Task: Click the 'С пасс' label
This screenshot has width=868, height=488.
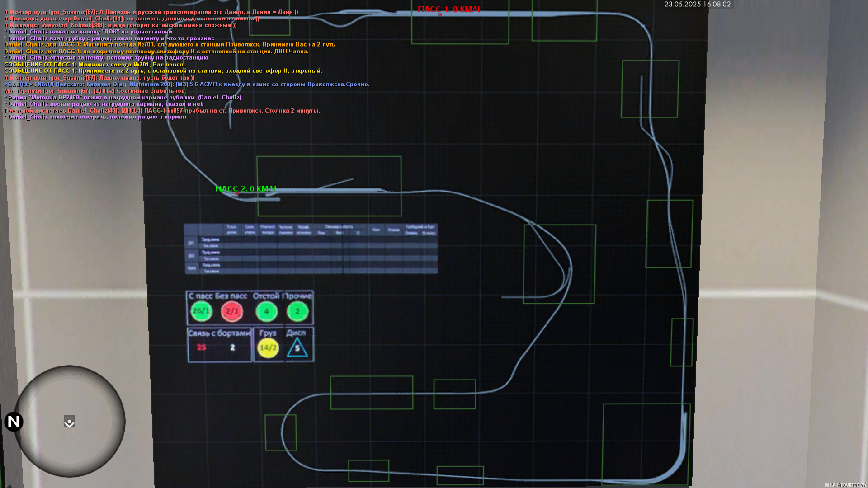Action: coord(200,296)
